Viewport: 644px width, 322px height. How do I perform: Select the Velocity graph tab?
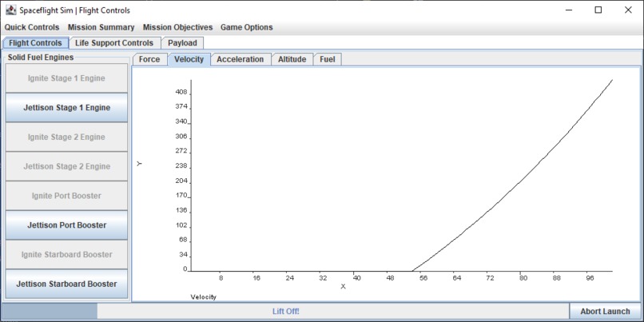point(189,59)
